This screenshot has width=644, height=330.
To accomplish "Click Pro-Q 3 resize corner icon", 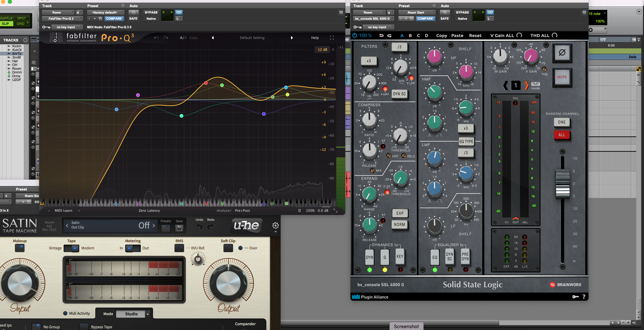I will point(335,211).
